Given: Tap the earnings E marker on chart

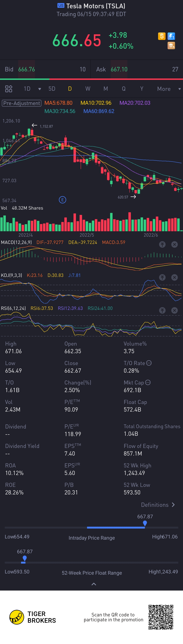Looking at the screenshot, I should [62, 200].
